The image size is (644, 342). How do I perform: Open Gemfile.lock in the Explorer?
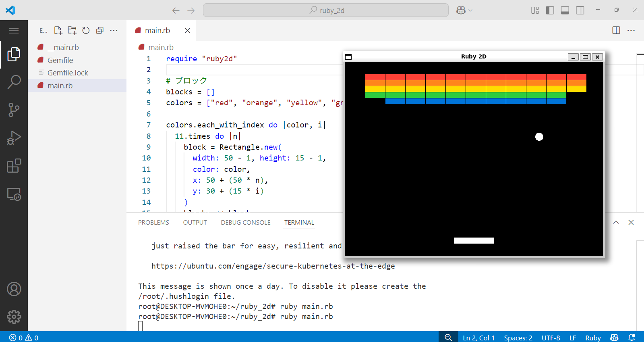point(68,73)
